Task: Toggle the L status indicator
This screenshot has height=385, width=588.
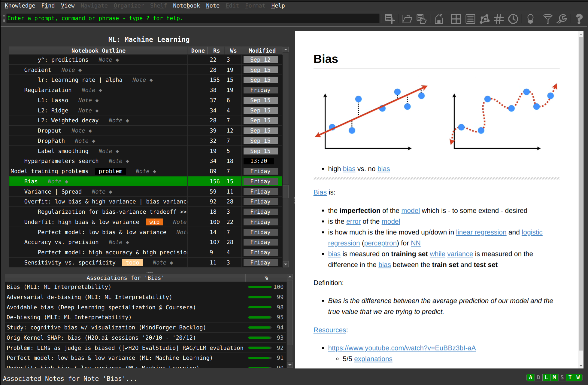Action: [x=547, y=377]
